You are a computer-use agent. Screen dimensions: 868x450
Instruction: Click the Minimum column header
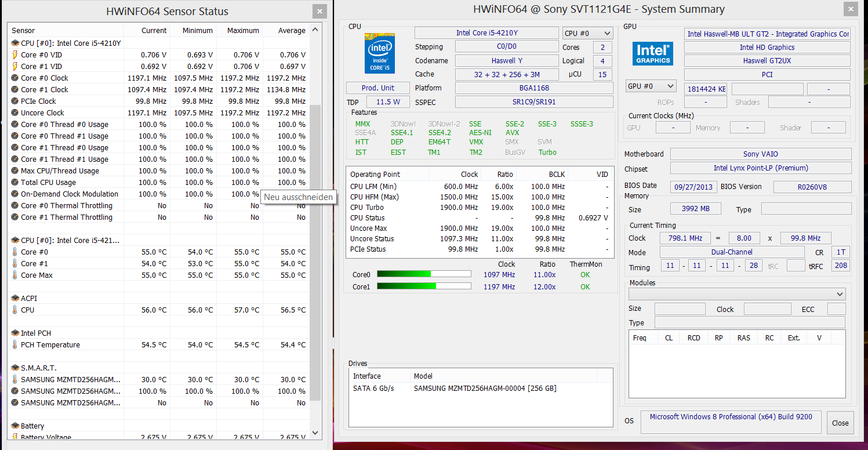pyautogui.click(x=193, y=30)
